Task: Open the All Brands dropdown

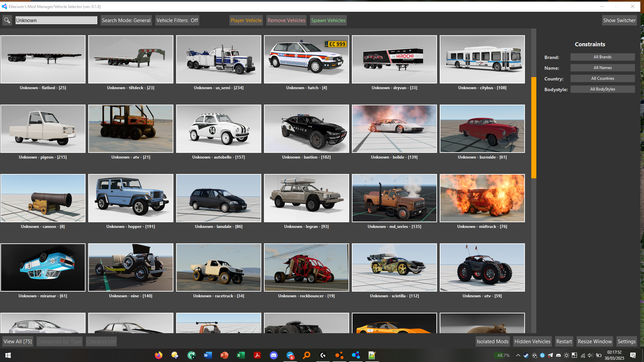Action: point(602,57)
